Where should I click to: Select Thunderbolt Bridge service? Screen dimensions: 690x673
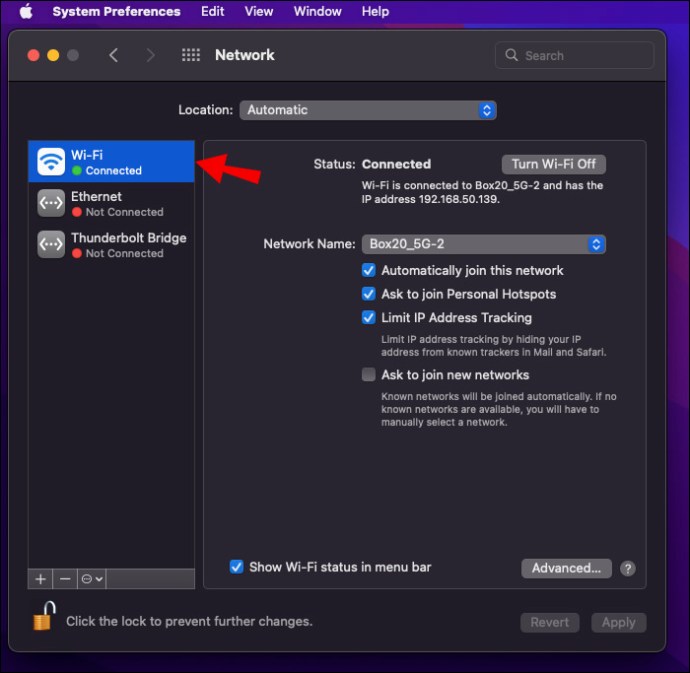[111, 245]
